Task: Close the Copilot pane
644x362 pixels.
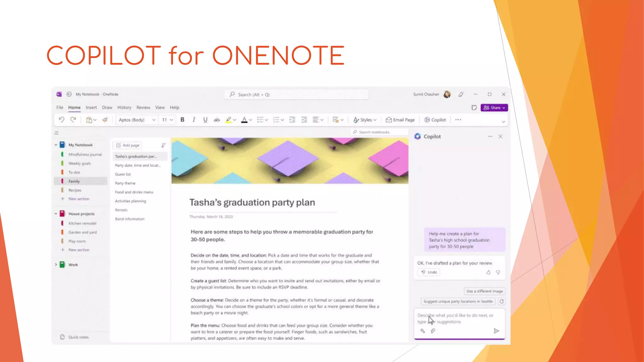Action: [500, 136]
